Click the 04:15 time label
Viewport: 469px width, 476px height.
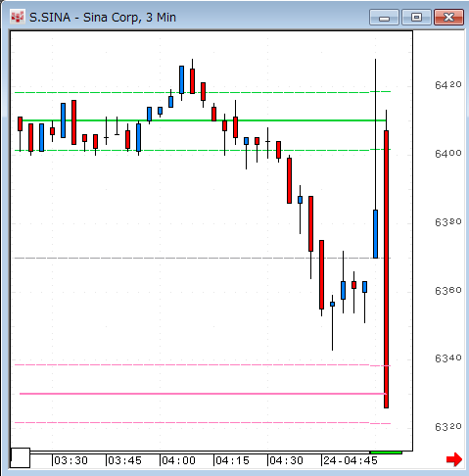click(232, 460)
